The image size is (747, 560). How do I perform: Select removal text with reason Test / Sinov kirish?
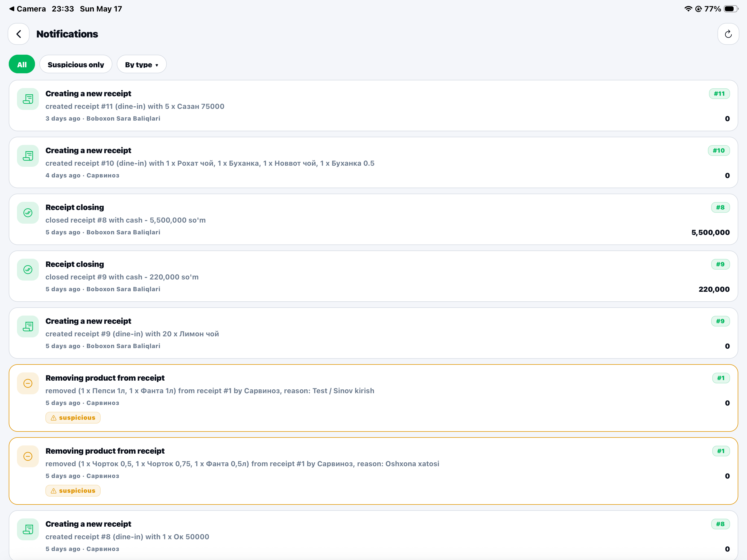click(210, 391)
